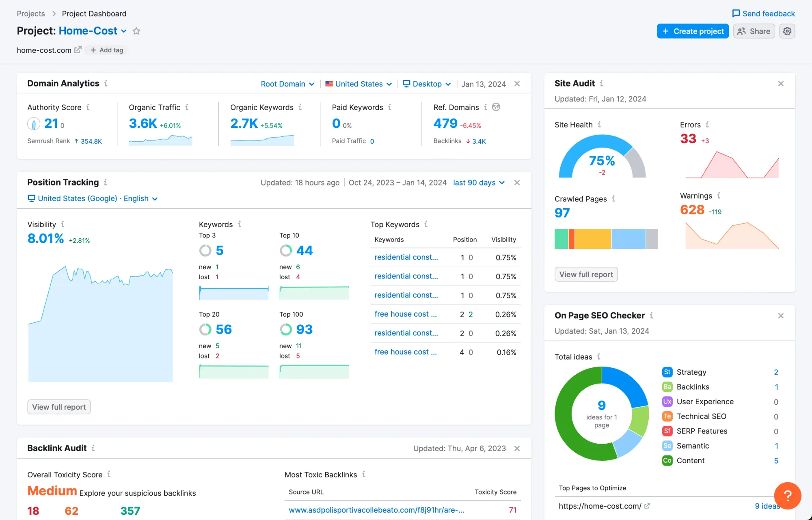The image size is (812, 520).
Task: Go to Projects breadcrumb
Action: (x=31, y=14)
